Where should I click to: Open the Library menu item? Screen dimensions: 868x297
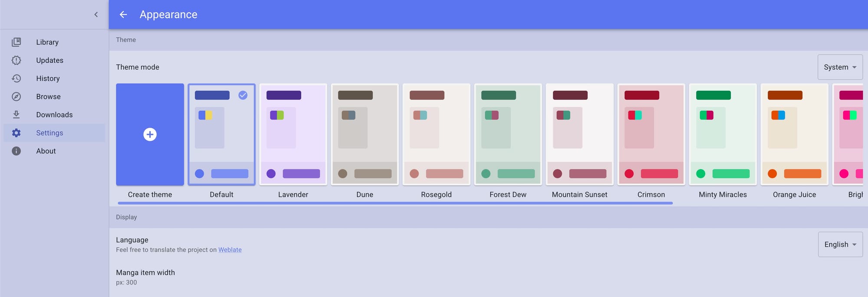coord(47,42)
